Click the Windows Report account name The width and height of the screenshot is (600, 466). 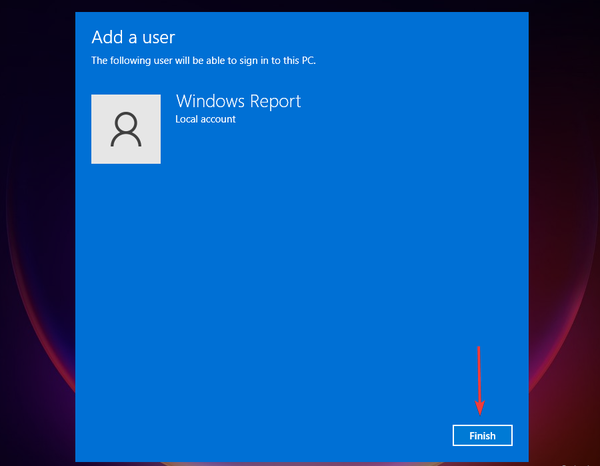pyautogui.click(x=238, y=101)
